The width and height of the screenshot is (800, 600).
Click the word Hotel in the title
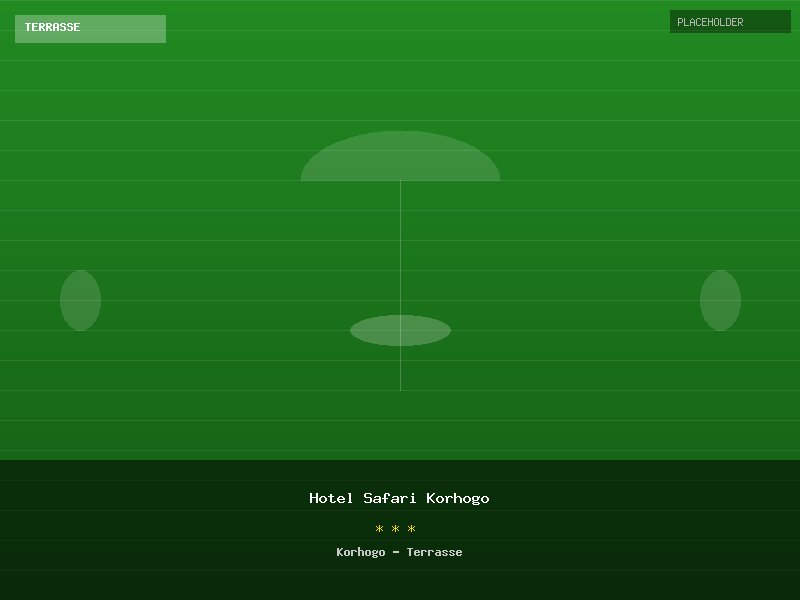(331, 498)
